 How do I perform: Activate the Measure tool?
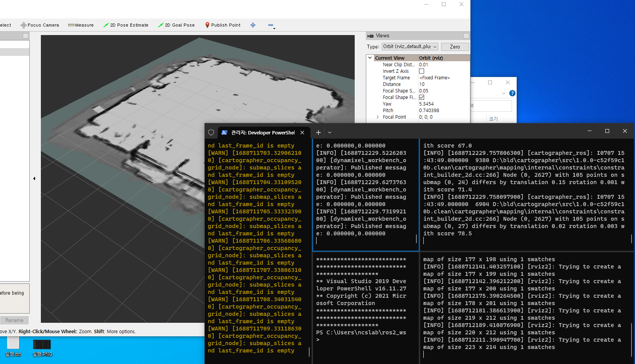point(81,25)
